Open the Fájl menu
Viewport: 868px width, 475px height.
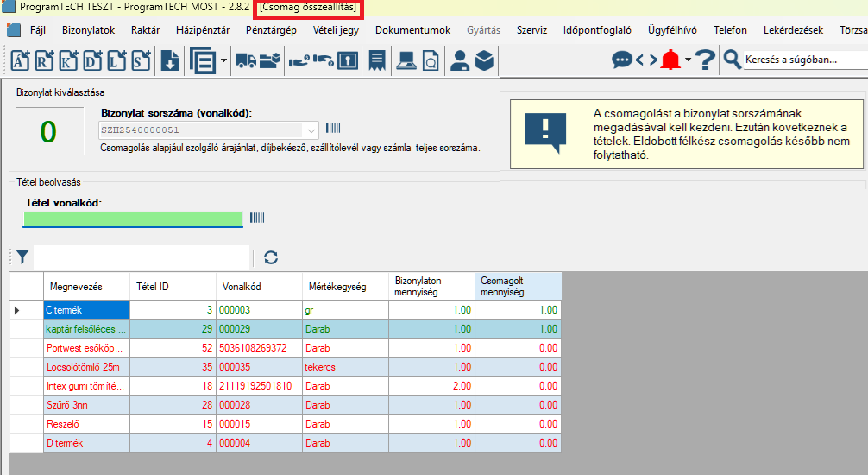click(x=38, y=30)
